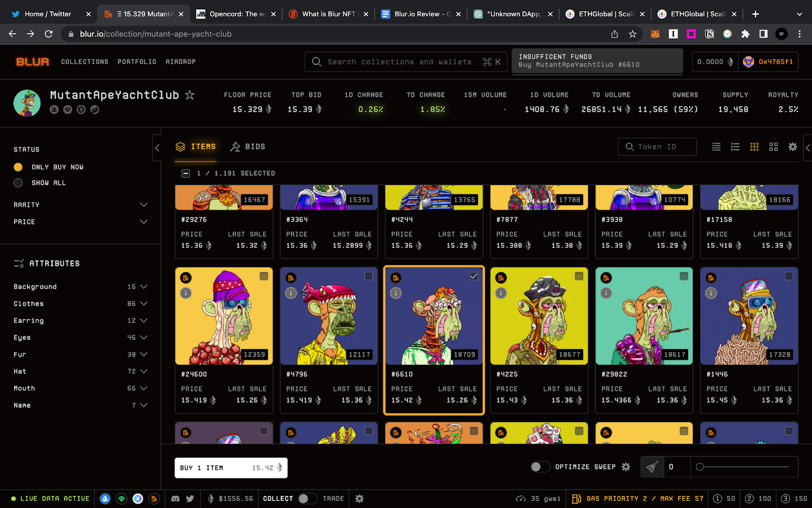Select gas preset 1 (50)
This screenshot has width=812, height=508.
click(x=724, y=499)
